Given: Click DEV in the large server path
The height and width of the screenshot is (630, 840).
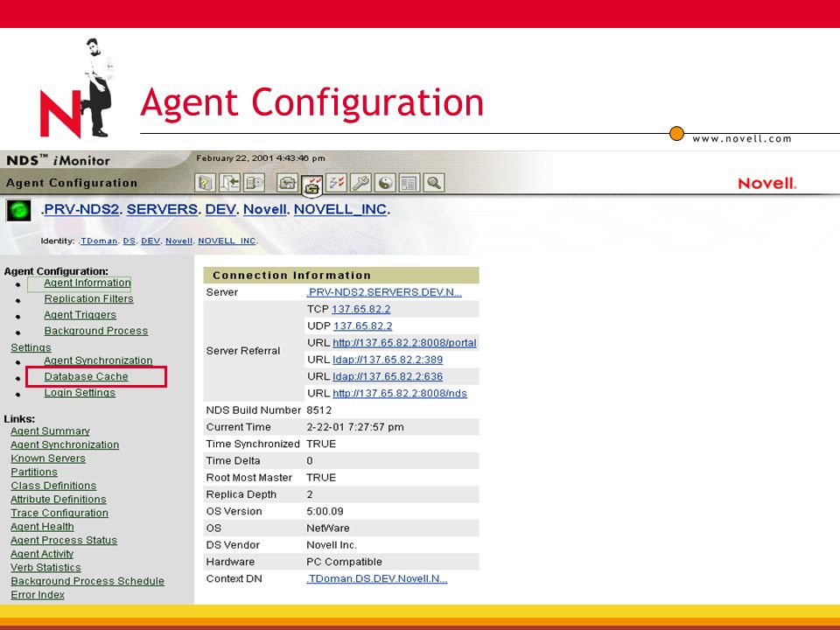Looking at the screenshot, I should pyautogui.click(x=220, y=209).
